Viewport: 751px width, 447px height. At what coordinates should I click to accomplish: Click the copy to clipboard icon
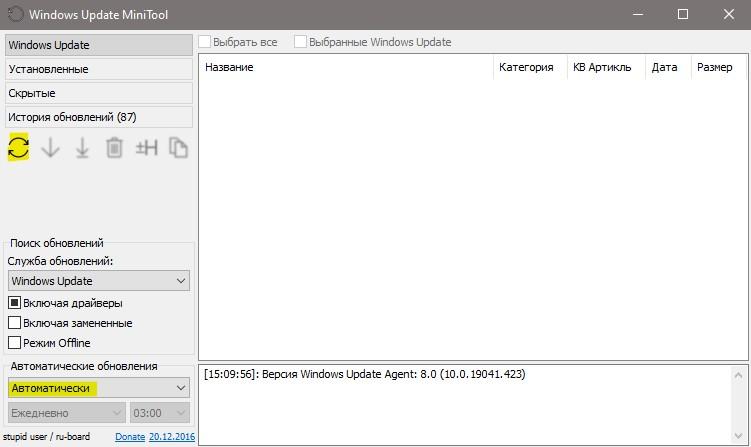(x=178, y=148)
